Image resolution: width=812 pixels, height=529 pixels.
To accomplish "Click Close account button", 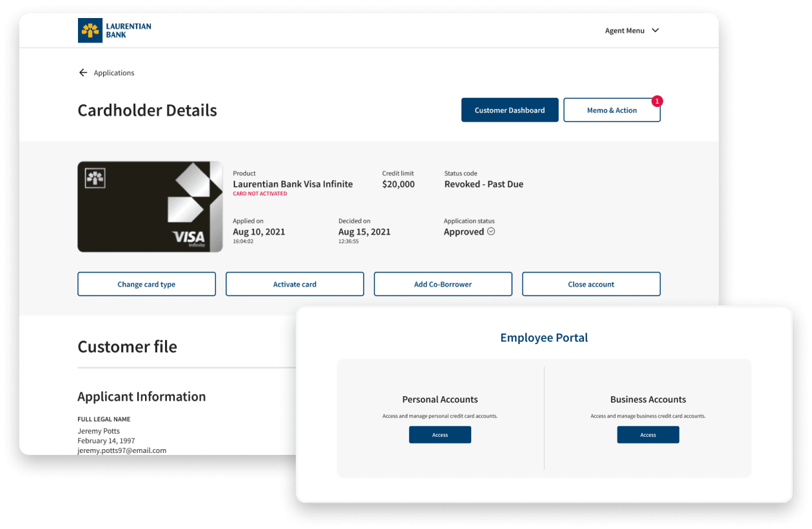I will pos(591,284).
